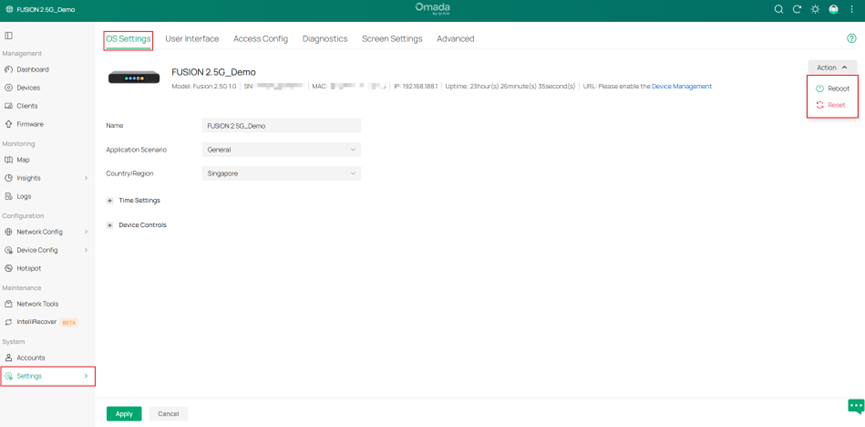Click the sidebar collapse panel icon
The width and height of the screenshot is (865, 427).
pyautogui.click(x=8, y=35)
